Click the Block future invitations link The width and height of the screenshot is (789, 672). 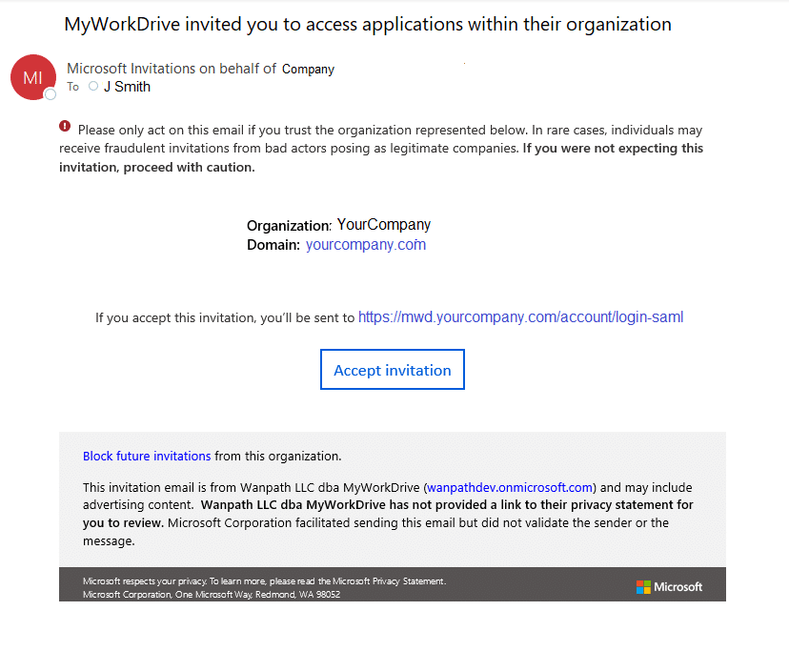pos(147,456)
